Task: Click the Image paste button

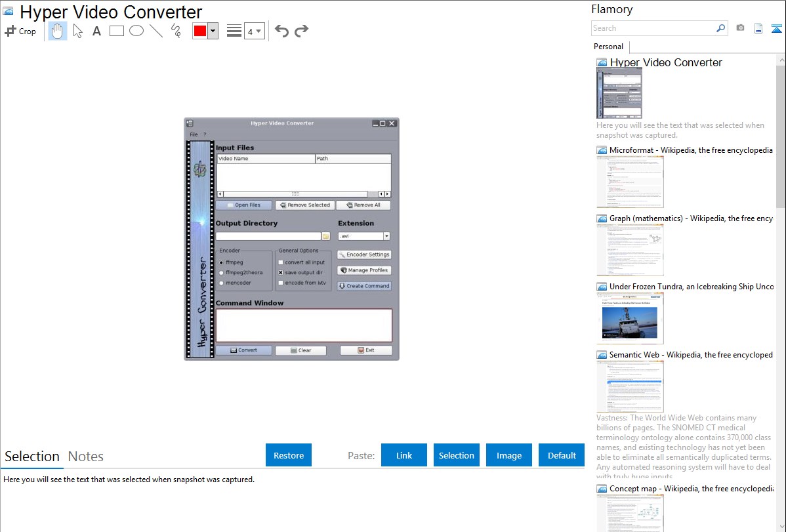Action: tap(509, 455)
